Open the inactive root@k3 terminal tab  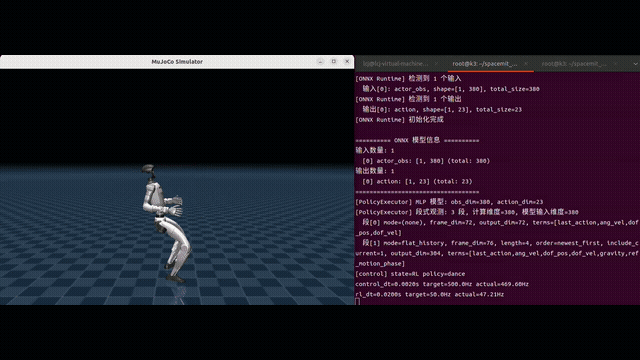tap(573, 64)
